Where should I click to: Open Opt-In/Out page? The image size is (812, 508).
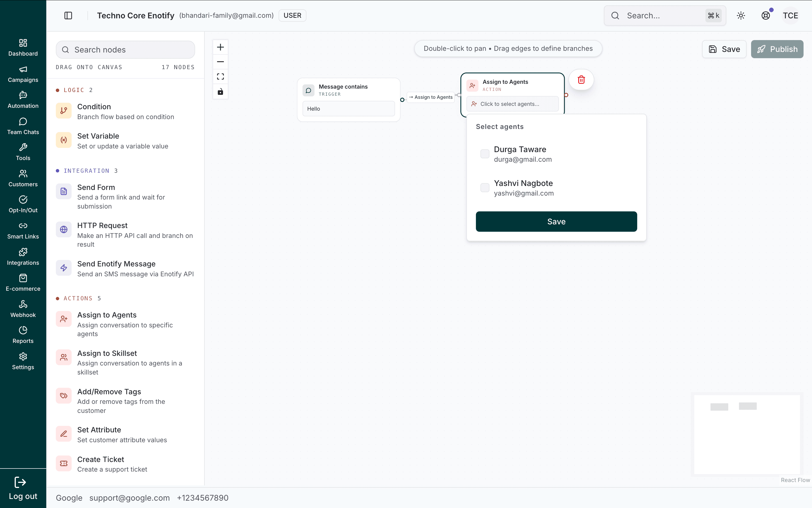point(23,204)
